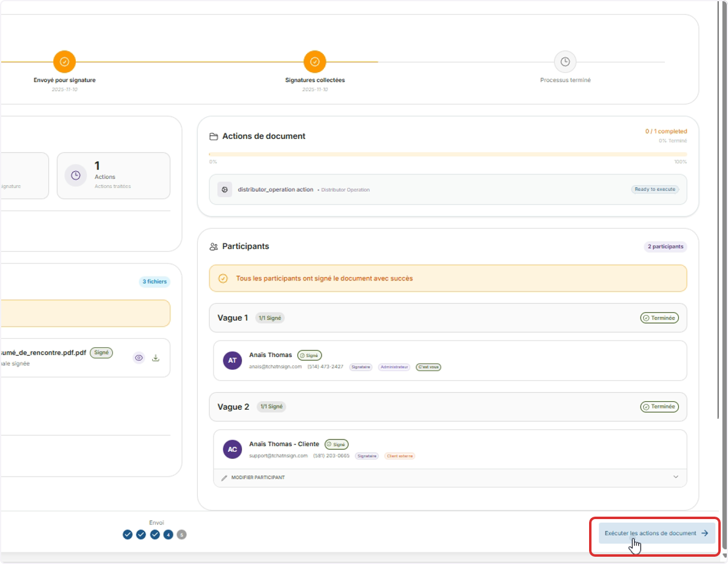
Task: Click the Signé badge next to the PDF filename
Action: 101,353
